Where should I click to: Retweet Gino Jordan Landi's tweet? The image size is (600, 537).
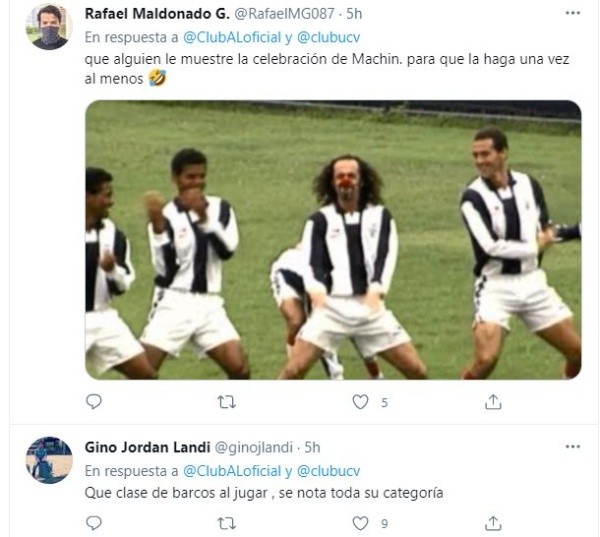click(x=227, y=523)
